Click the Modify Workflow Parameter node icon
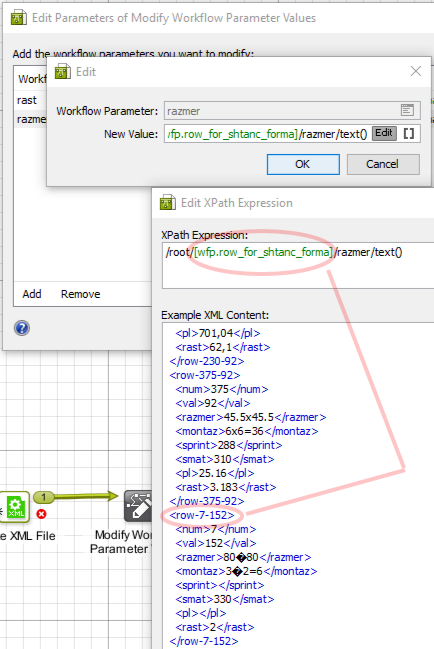This screenshot has width=434, height=649. [x=138, y=507]
